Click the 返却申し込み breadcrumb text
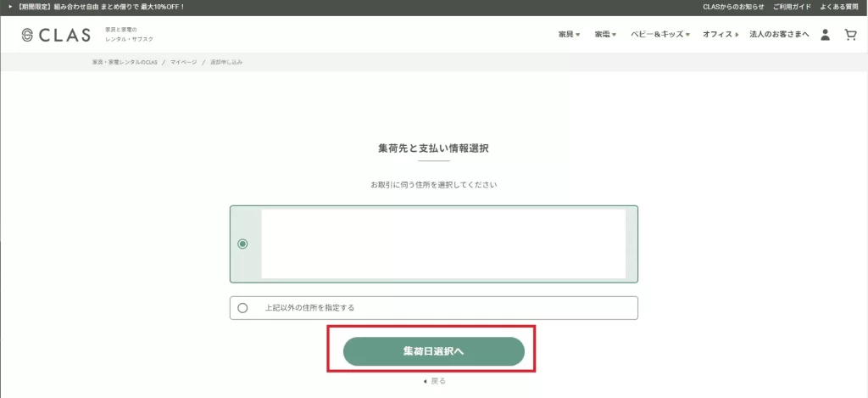The image size is (868, 398). pyautogui.click(x=225, y=62)
